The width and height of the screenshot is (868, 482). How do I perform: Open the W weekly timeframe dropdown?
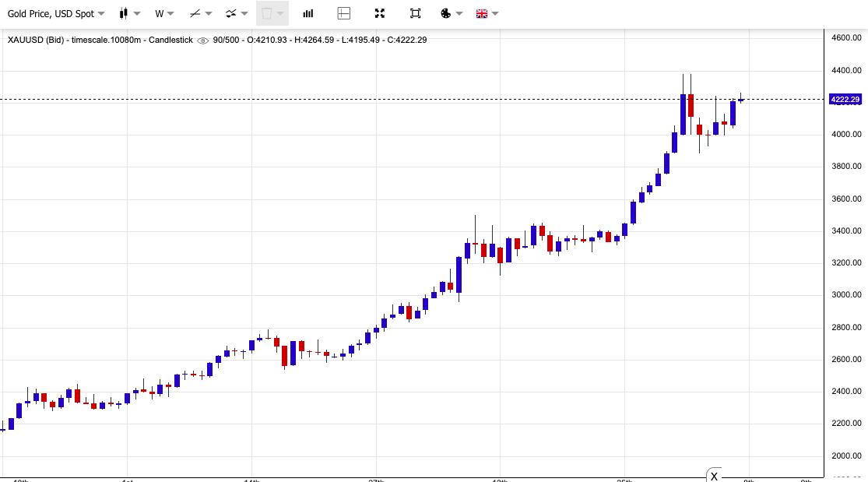click(x=163, y=13)
